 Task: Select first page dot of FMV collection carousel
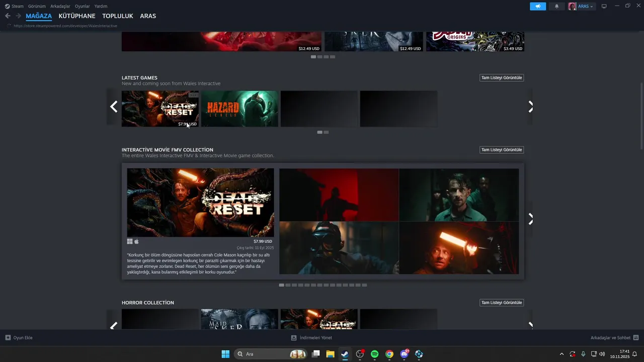tap(282, 285)
